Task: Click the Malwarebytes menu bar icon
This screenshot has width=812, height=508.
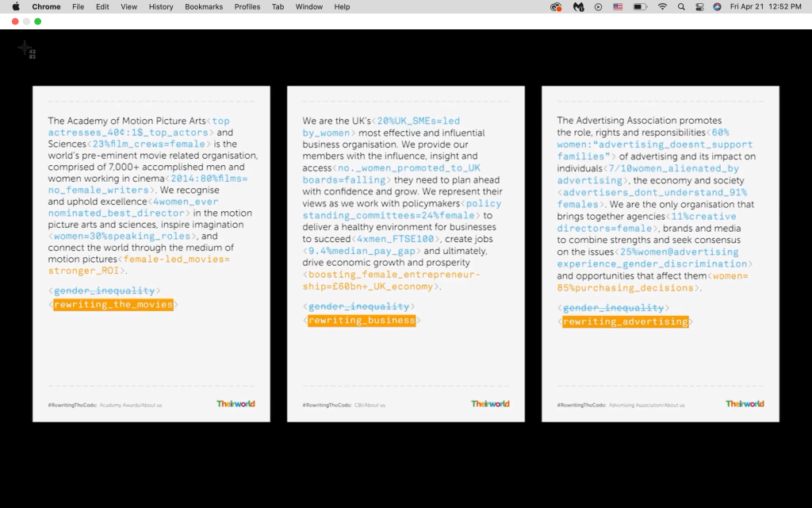Action: (579, 6)
